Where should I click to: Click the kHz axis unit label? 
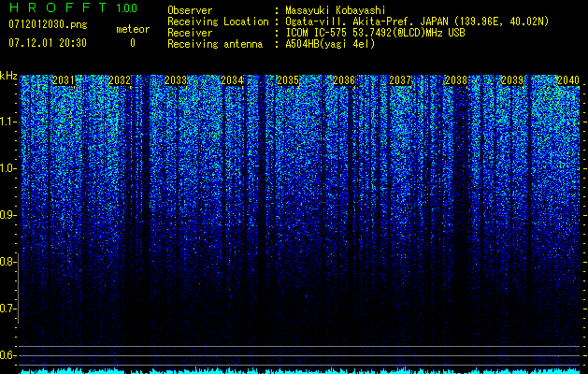(x=8, y=76)
